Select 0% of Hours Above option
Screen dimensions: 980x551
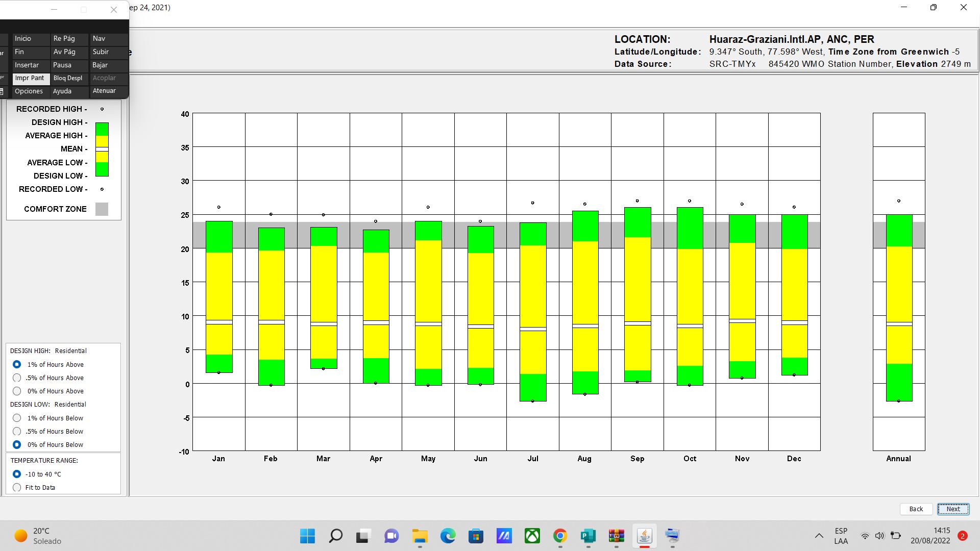[17, 391]
